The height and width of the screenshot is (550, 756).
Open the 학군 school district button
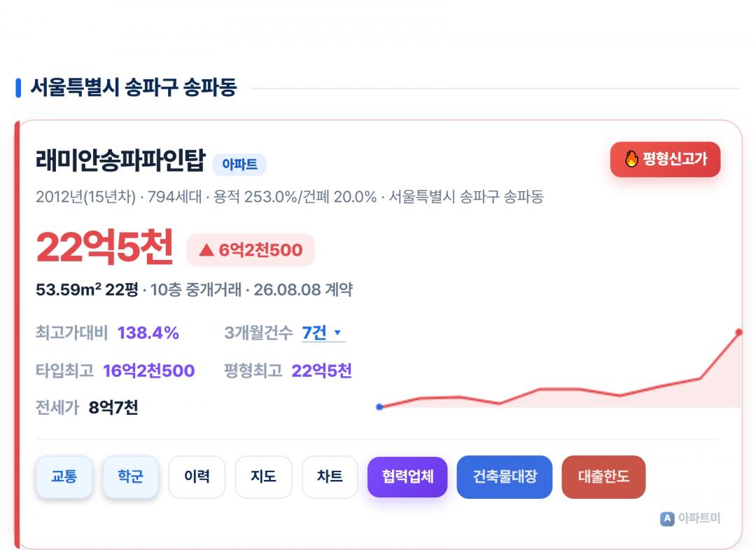[131, 476]
